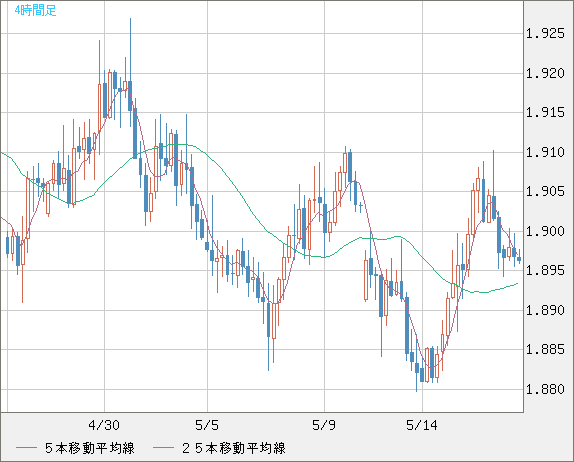574x462 pixels.
Task: Click the 1.890 price axis label
Action: [x=545, y=310]
